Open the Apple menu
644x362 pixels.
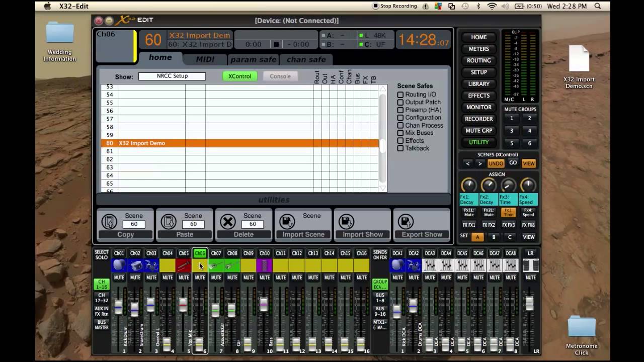tap(48, 7)
